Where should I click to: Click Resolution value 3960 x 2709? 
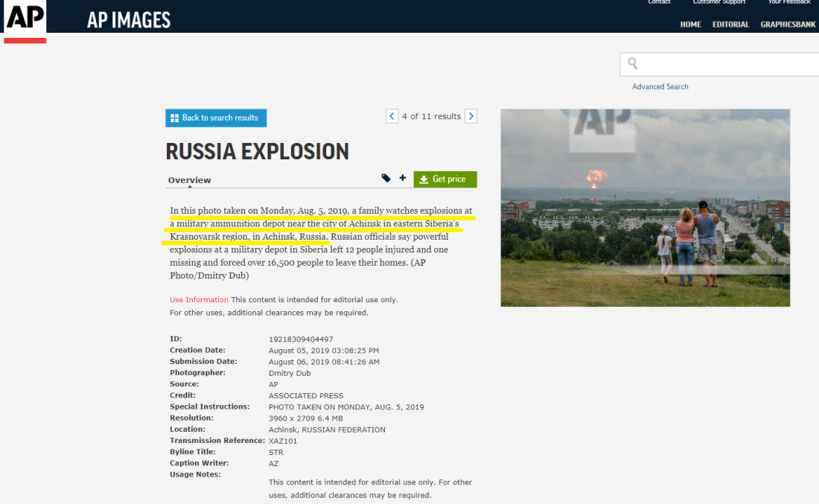[305, 418]
